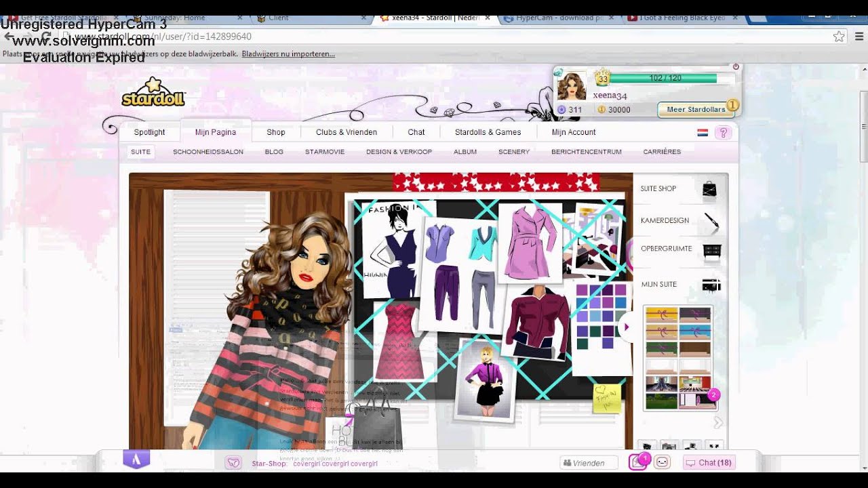Image resolution: width=868 pixels, height=488 pixels.
Task: Switch to I Got a Feeling browser tab
Action: coord(682,18)
